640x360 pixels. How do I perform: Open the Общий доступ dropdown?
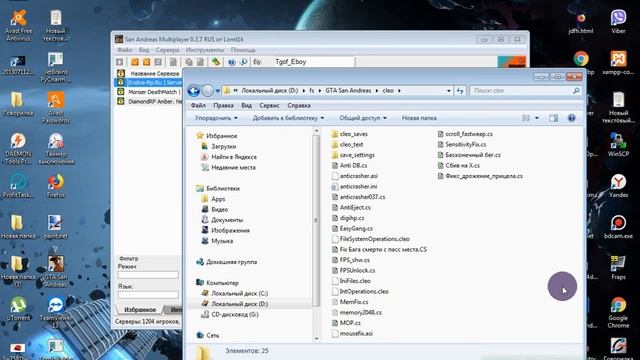click(x=363, y=118)
